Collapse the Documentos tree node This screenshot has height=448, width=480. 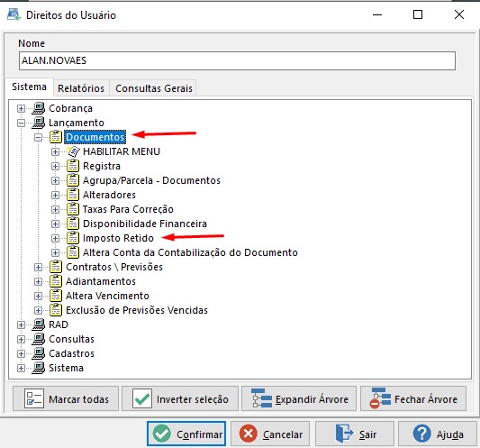38,137
